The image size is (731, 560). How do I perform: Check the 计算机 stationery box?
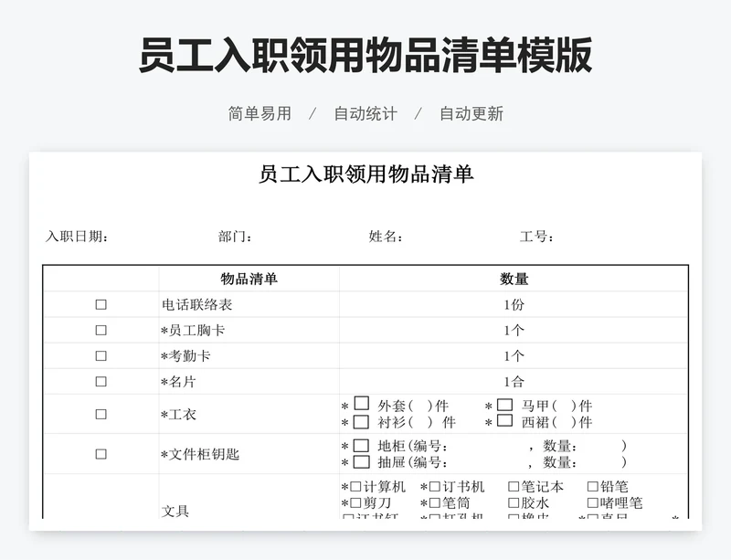click(x=355, y=487)
